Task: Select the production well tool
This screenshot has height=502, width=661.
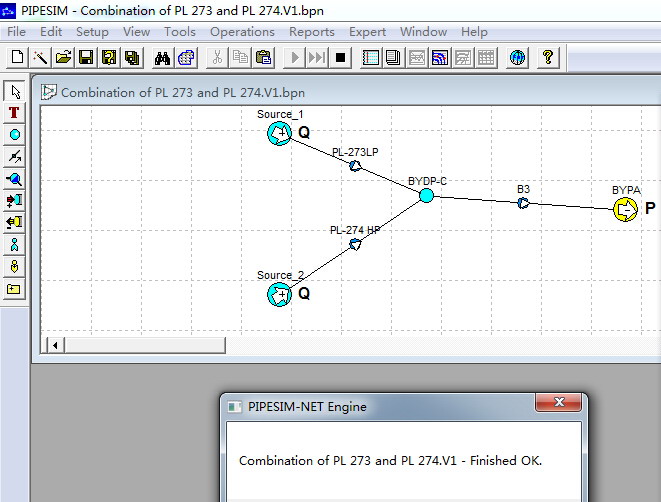Action: pos(15,244)
